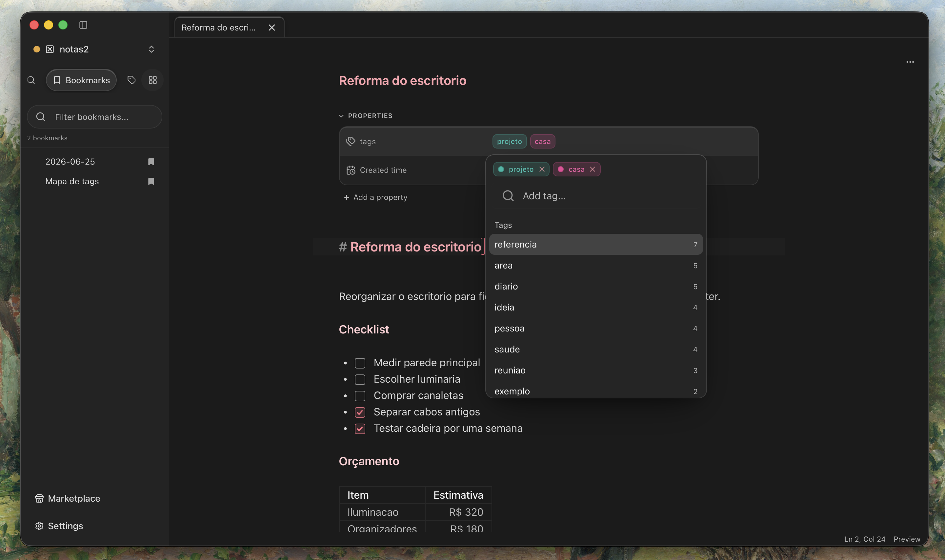This screenshot has height=560, width=945.
Task: Click the magnifier icon in Add tag field
Action: coord(508,196)
